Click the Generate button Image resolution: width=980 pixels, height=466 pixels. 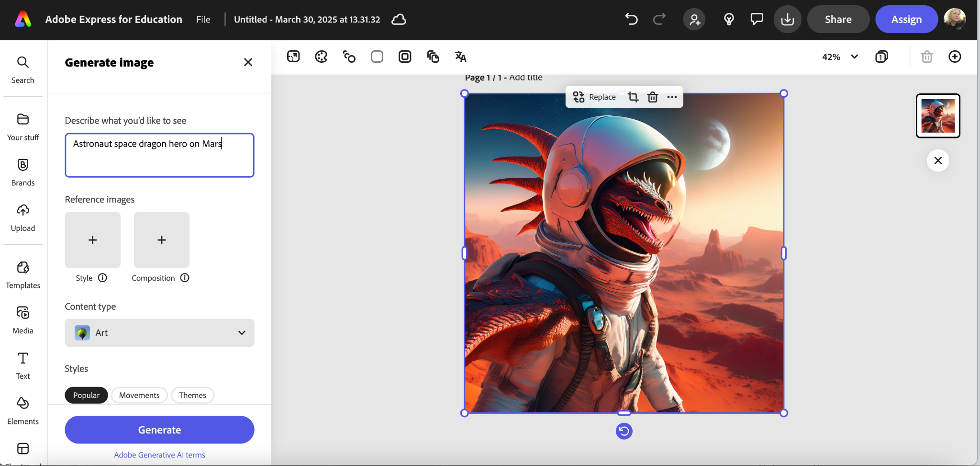[x=159, y=430]
